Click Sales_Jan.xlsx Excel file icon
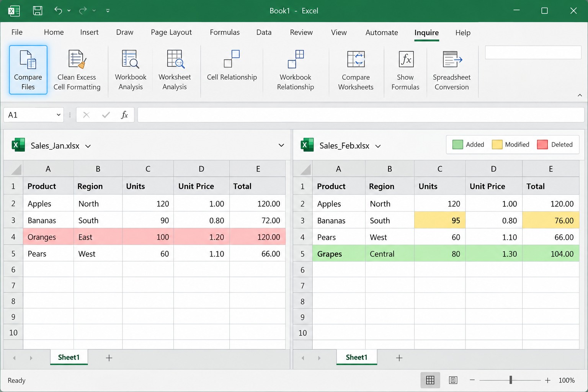Image resolution: width=588 pixels, height=392 pixels. 18,145
